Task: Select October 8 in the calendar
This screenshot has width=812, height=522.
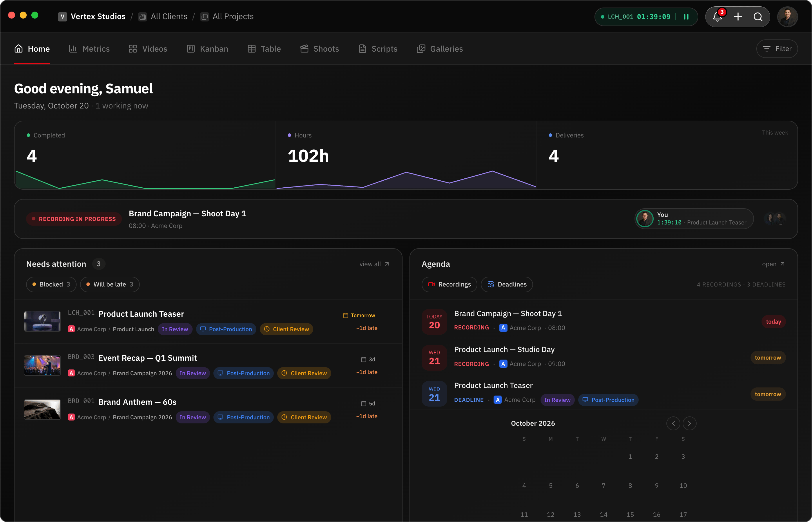Action: [x=630, y=486]
